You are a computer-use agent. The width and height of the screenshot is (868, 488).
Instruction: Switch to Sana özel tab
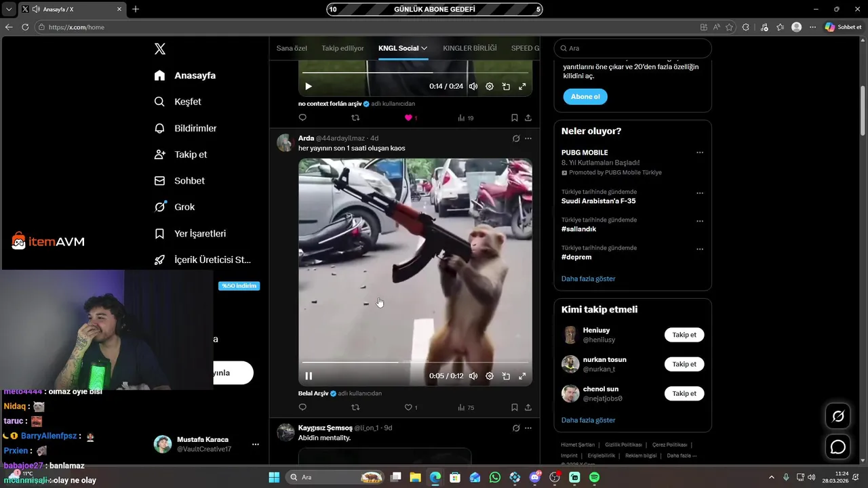click(x=292, y=48)
